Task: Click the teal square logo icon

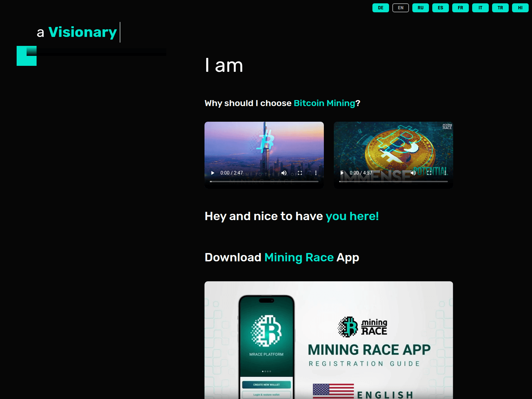Action: pyautogui.click(x=27, y=56)
